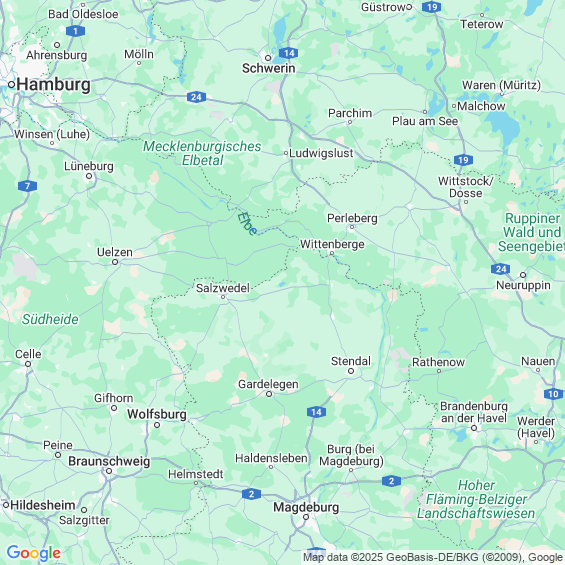Open the Map data copyright notice
Screen dimensions: 565x565
click(433, 557)
